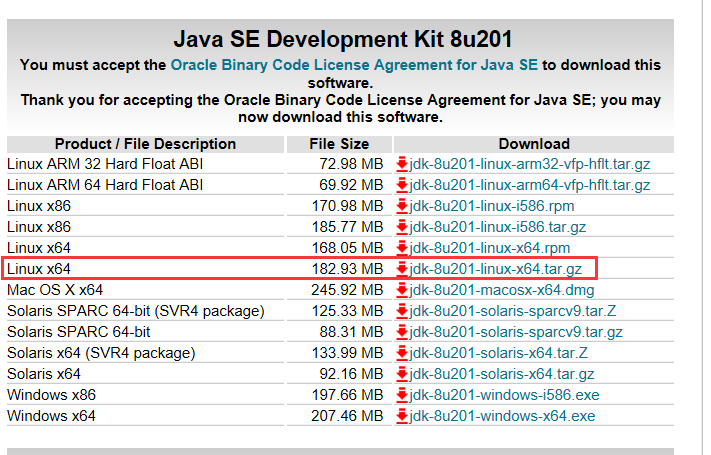Select the File Size column header
711x455 pixels.
click(339, 144)
